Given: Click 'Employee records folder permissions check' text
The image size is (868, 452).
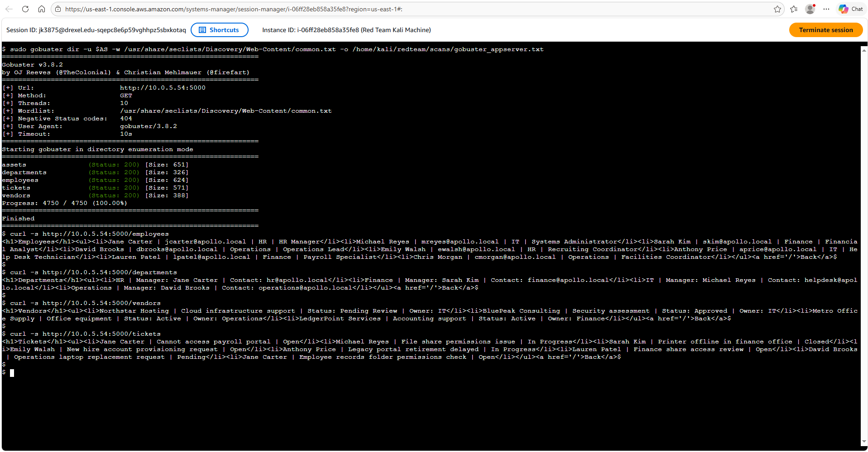Looking at the screenshot, I should click(x=383, y=357).
